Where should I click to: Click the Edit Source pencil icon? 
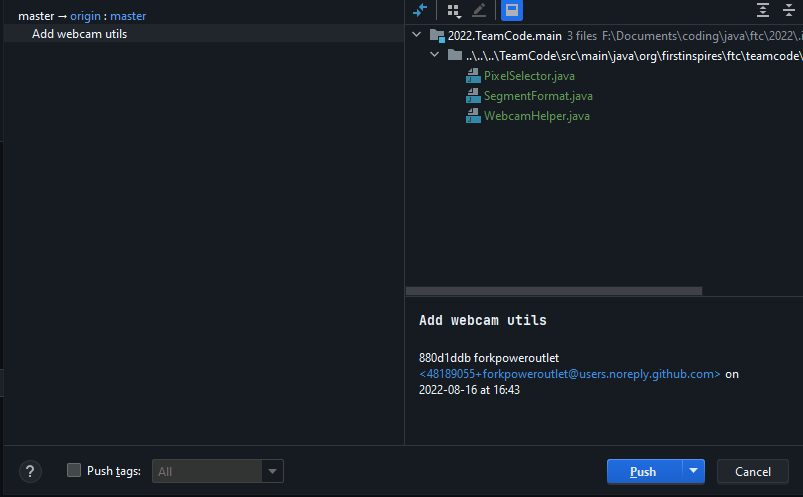click(x=479, y=10)
